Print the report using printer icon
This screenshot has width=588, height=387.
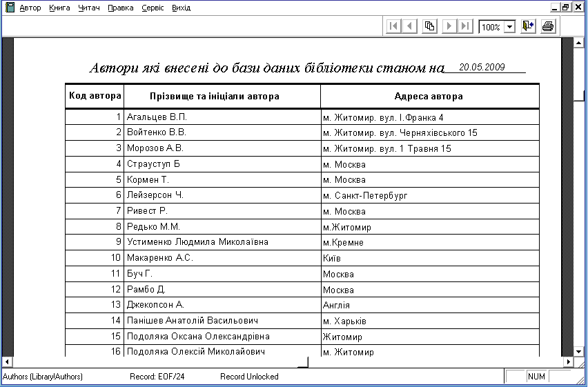tap(548, 26)
